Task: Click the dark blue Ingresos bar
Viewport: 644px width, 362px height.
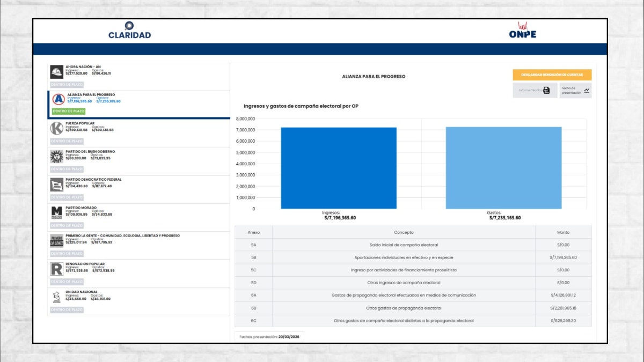Action: point(339,168)
